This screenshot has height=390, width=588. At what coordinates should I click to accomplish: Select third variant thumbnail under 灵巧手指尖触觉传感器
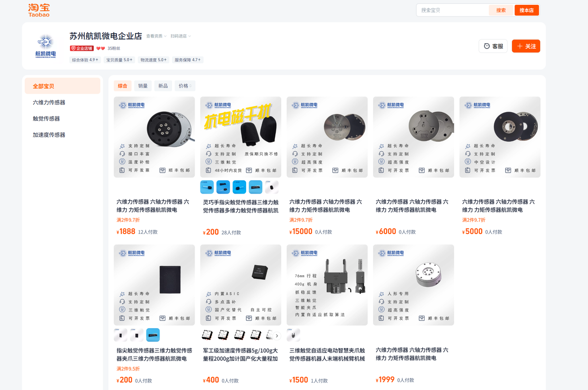(239, 187)
